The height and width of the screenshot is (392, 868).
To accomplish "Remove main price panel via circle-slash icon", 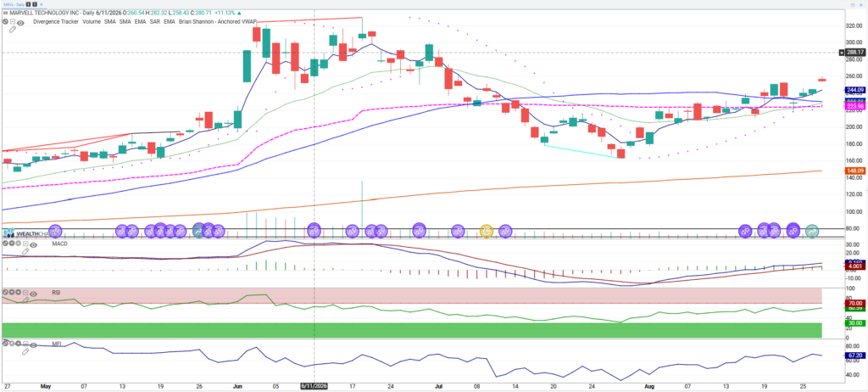I will click(5, 21).
